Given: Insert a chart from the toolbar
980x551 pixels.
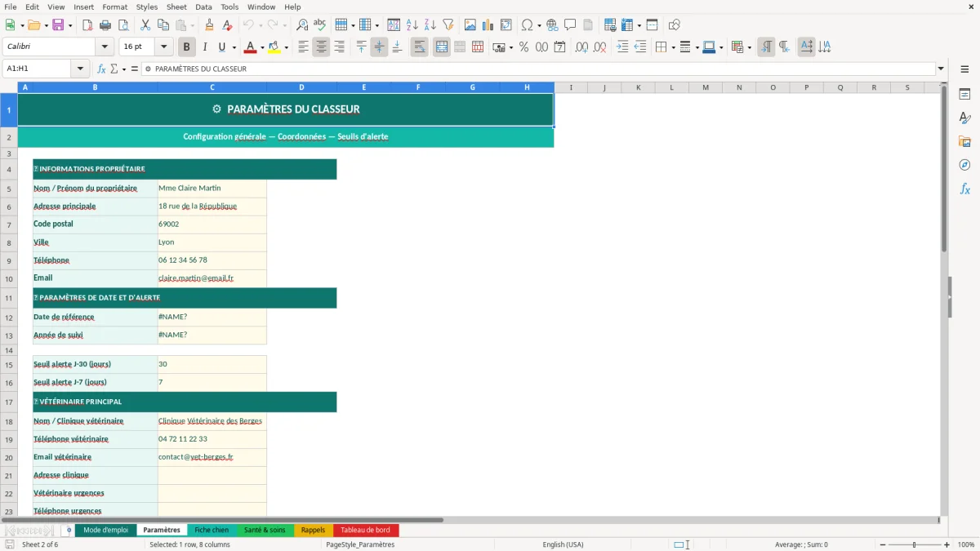Looking at the screenshot, I should point(488,25).
